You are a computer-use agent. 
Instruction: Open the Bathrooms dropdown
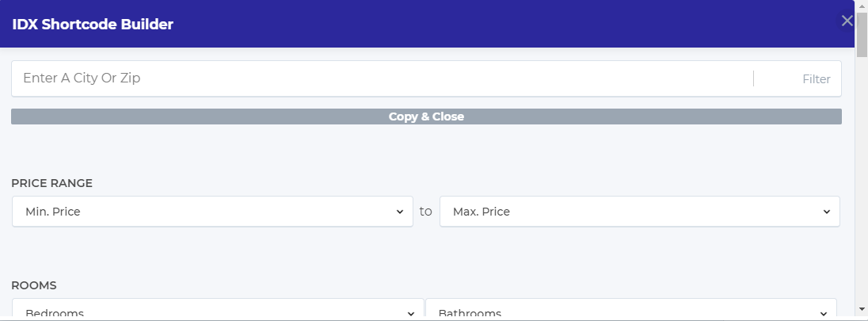pyautogui.click(x=631, y=309)
